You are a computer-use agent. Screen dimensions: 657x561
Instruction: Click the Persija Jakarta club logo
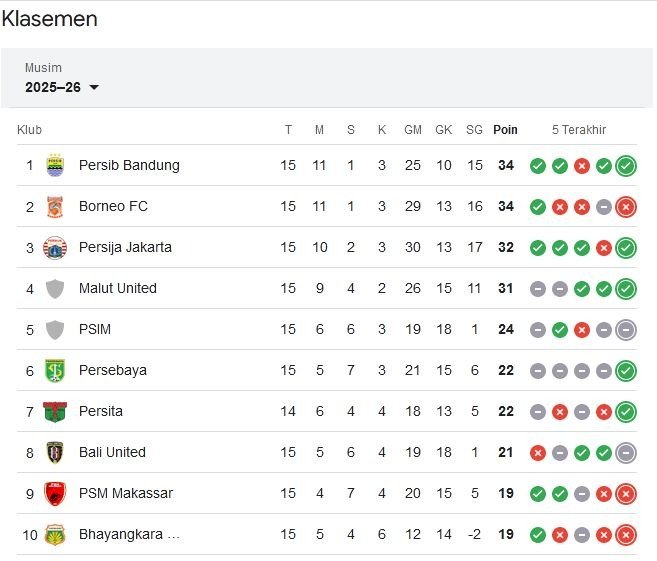click(55, 248)
